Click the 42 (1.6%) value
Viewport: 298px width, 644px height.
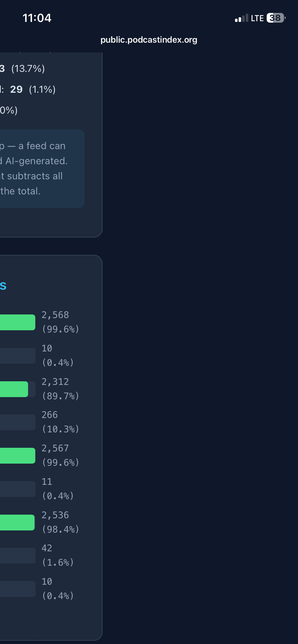click(x=58, y=555)
